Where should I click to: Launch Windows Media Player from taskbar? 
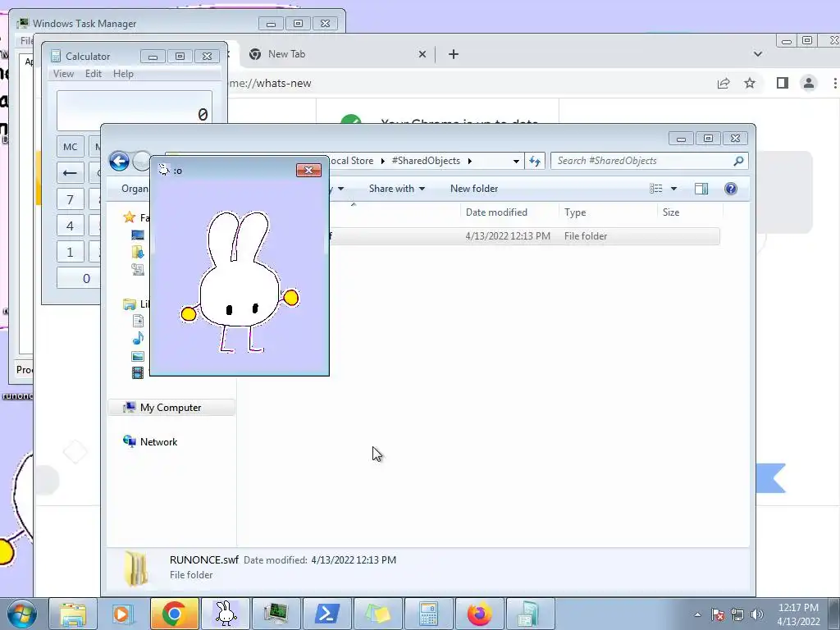(x=123, y=614)
